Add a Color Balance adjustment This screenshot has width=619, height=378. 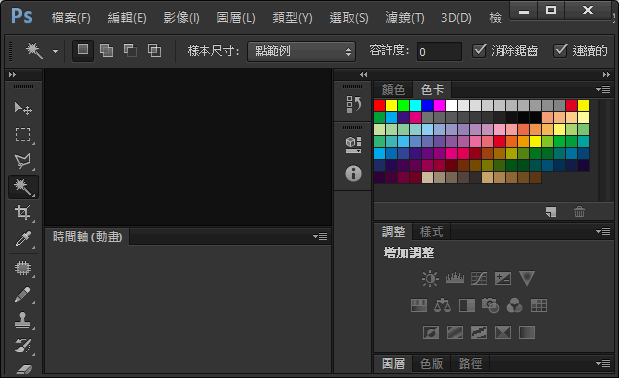pyautogui.click(x=443, y=305)
